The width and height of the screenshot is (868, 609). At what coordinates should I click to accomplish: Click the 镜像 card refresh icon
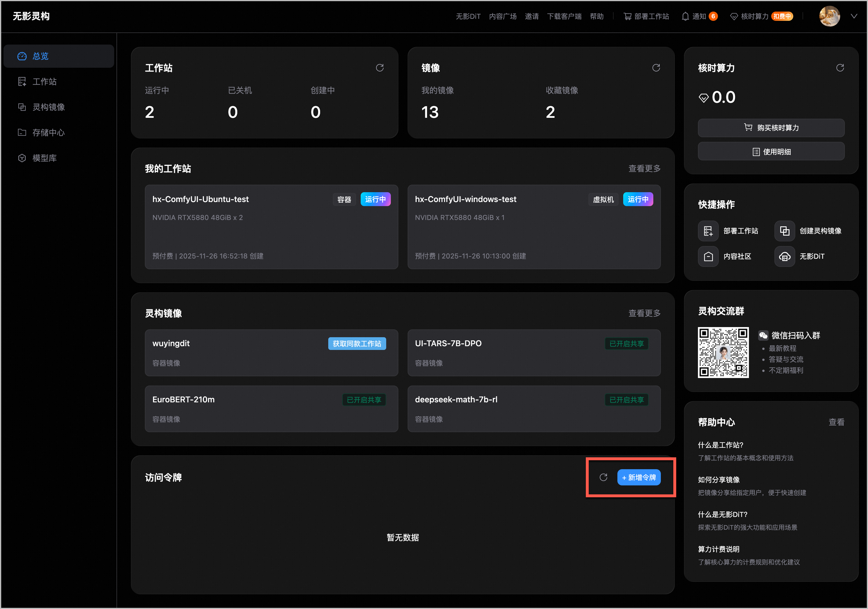click(656, 68)
